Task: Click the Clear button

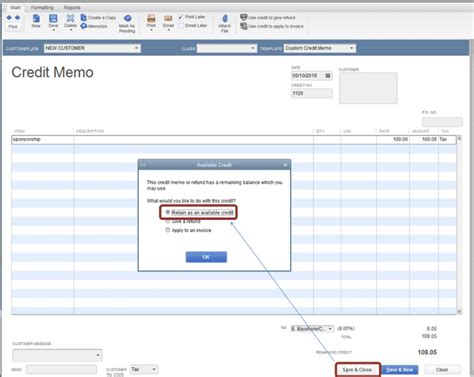Action: point(442,370)
